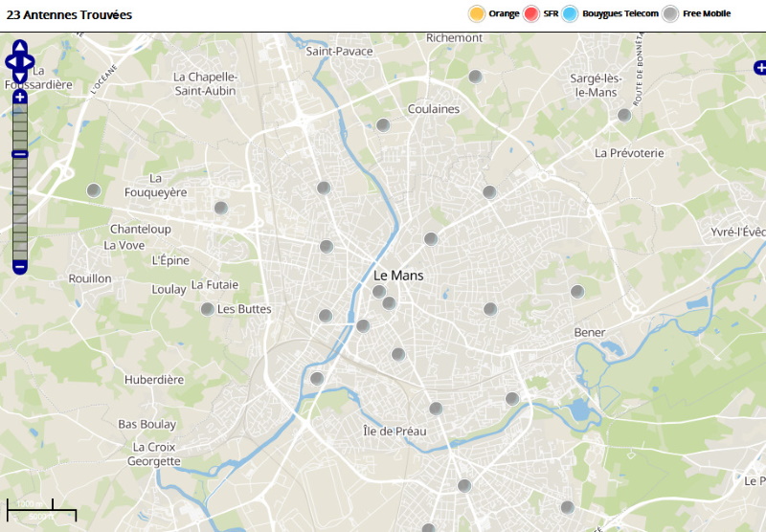Pan the map left with arrow control

(x=11, y=62)
